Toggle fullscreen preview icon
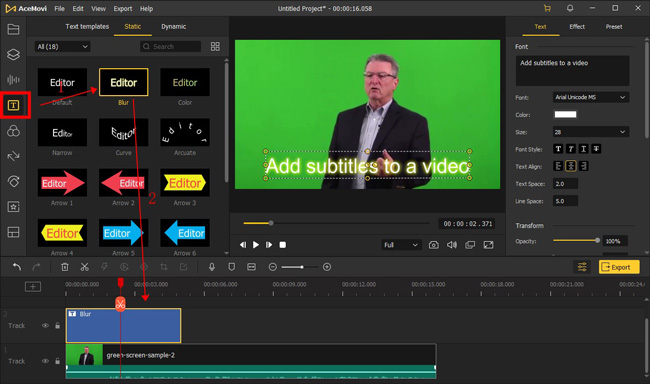Image resolution: width=650 pixels, height=384 pixels. click(488, 245)
